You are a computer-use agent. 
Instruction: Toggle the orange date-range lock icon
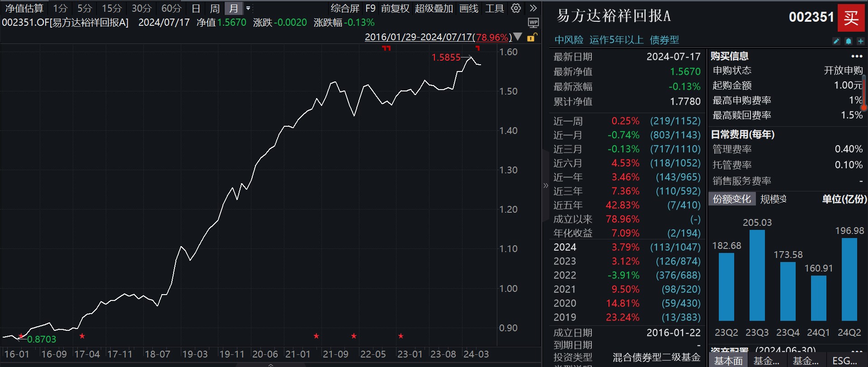(x=532, y=37)
